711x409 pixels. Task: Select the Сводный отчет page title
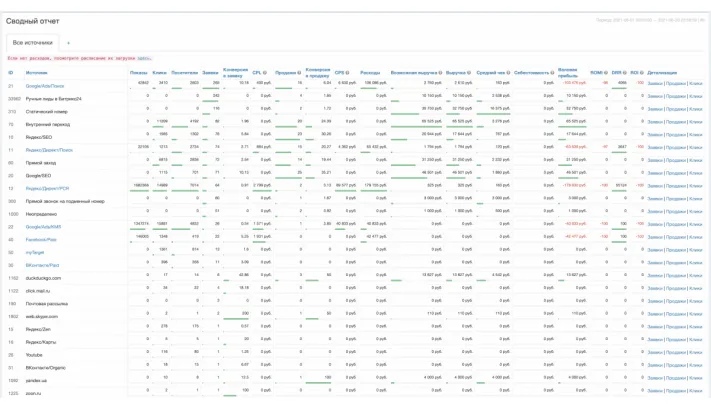click(x=33, y=21)
